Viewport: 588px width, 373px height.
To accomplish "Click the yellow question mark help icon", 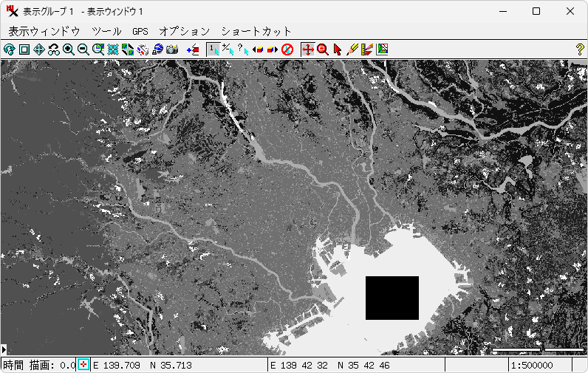I will [580, 49].
